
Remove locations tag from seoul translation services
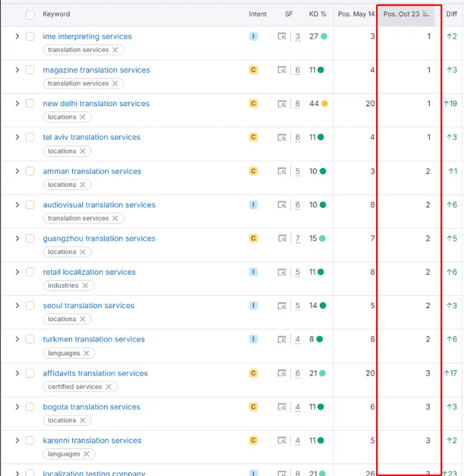83,319
